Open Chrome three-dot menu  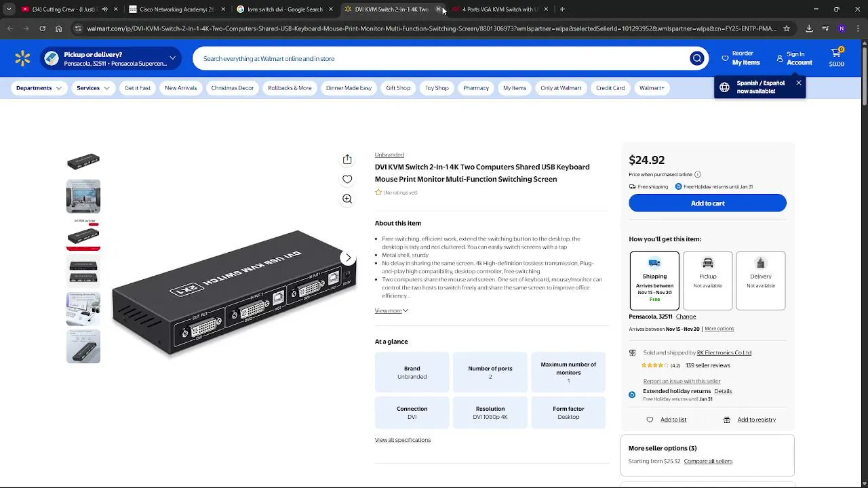[858, 28]
